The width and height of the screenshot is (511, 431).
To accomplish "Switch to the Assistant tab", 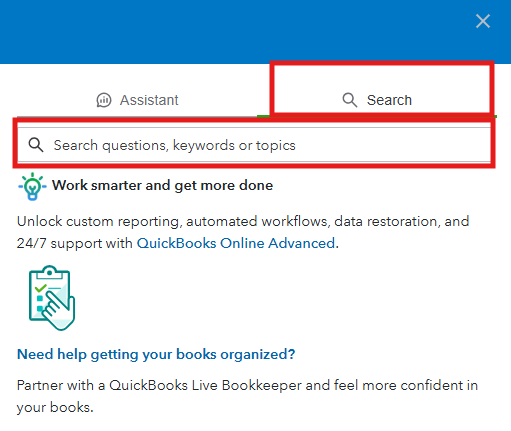I will click(x=137, y=100).
